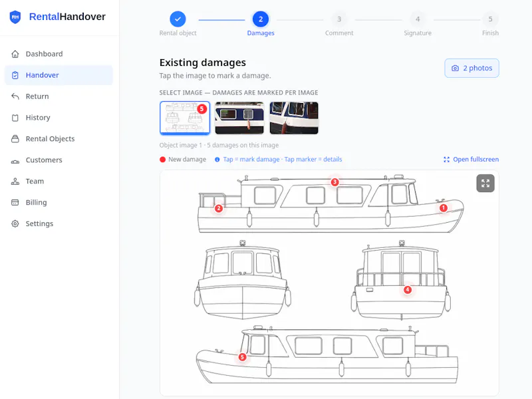Open damage marker 4 on rear view
The image size is (532, 399).
pos(408,290)
